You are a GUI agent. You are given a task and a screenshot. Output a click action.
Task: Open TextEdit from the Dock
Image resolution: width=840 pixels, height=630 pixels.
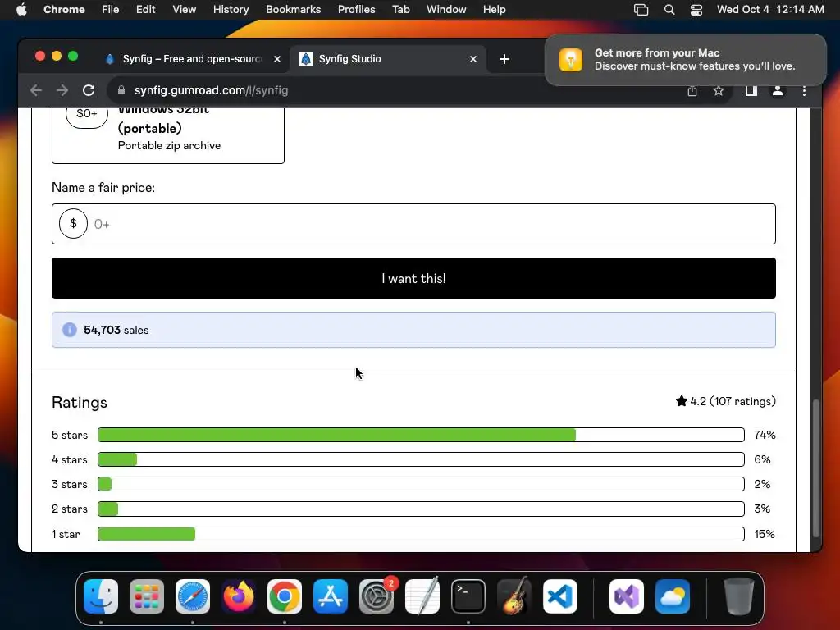click(x=422, y=596)
